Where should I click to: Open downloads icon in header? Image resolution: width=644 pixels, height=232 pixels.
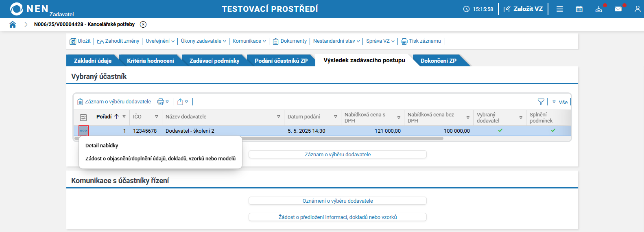tap(599, 9)
